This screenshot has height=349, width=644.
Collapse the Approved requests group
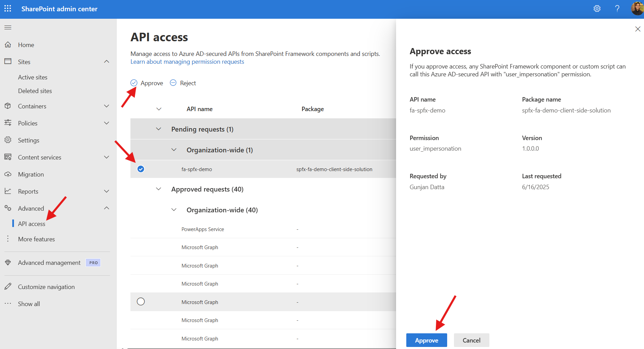click(158, 189)
